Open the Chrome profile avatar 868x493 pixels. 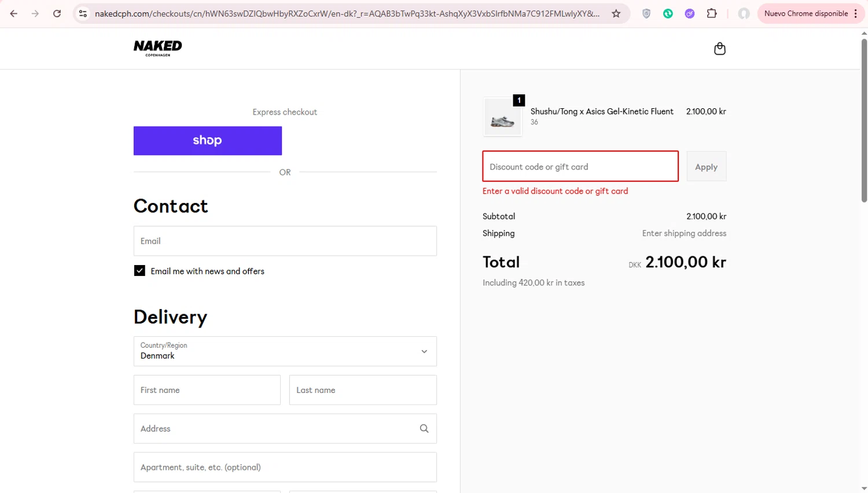[744, 13]
